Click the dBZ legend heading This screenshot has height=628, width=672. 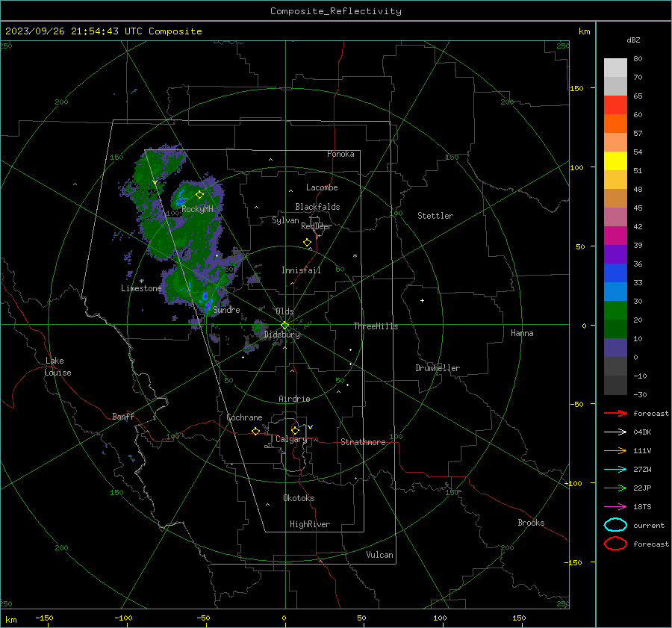(633, 40)
